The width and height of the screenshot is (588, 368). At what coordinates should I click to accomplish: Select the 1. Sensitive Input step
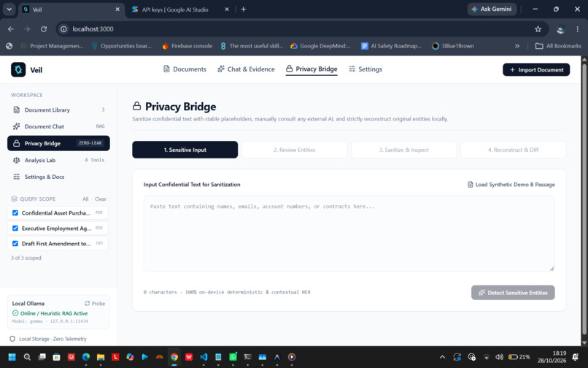pyautogui.click(x=185, y=150)
